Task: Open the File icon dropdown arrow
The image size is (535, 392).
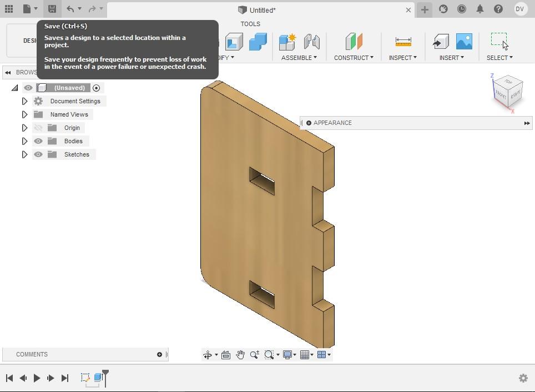Action: (36, 9)
